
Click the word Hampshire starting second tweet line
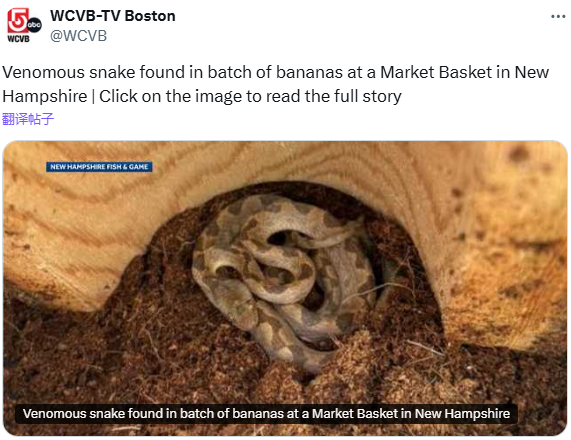point(45,97)
